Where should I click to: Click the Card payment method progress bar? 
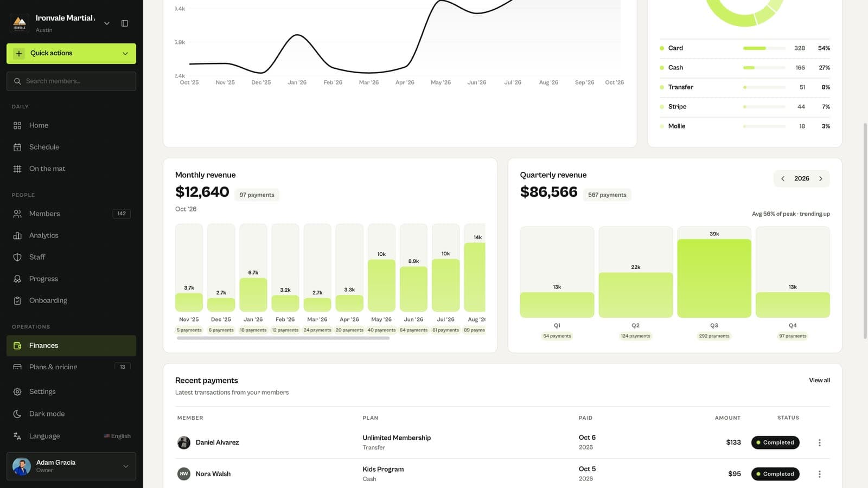tap(764, 48)
